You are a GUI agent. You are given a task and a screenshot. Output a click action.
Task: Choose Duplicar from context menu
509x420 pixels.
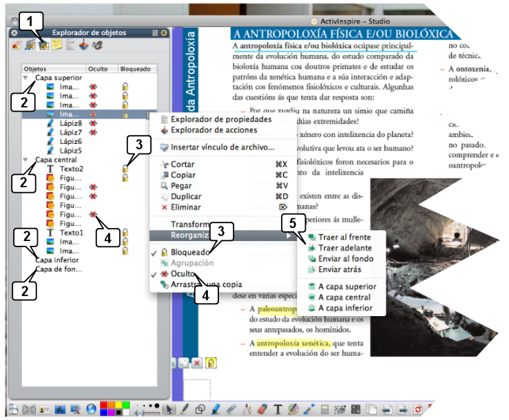[187, 196]
